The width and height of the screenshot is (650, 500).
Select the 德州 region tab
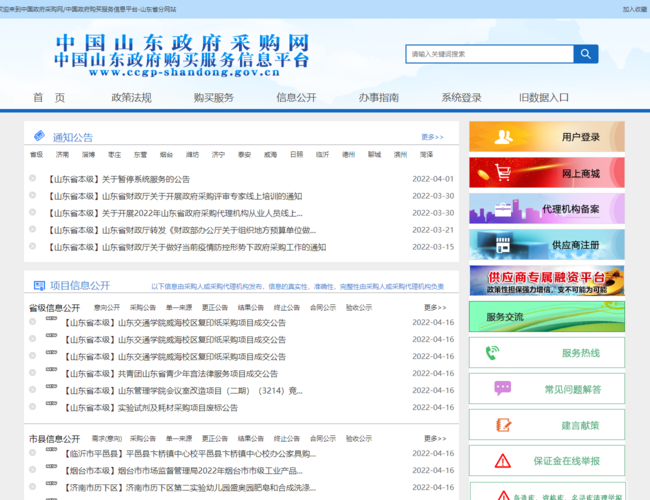click(x=349, y=154)
